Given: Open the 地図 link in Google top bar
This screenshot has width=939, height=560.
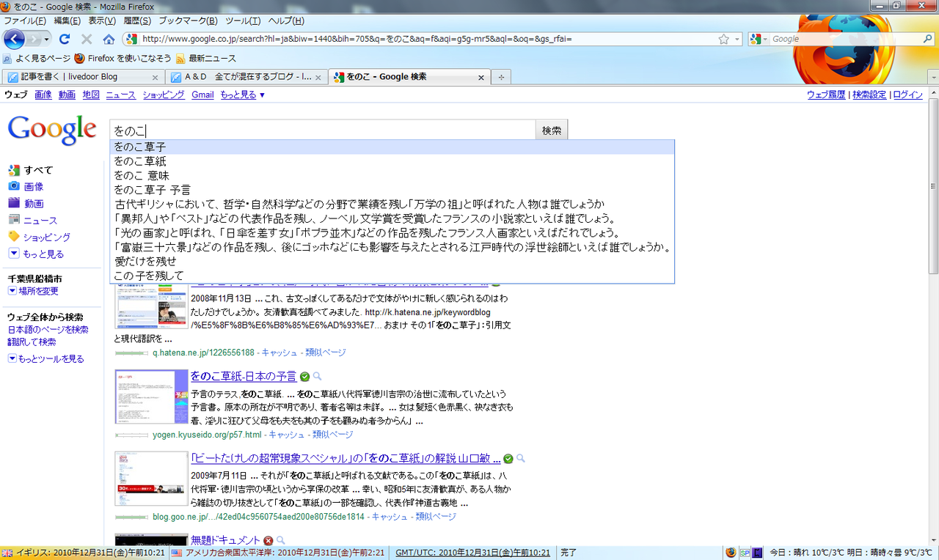Looking at the screenshot, I should [x=91, y=95].
